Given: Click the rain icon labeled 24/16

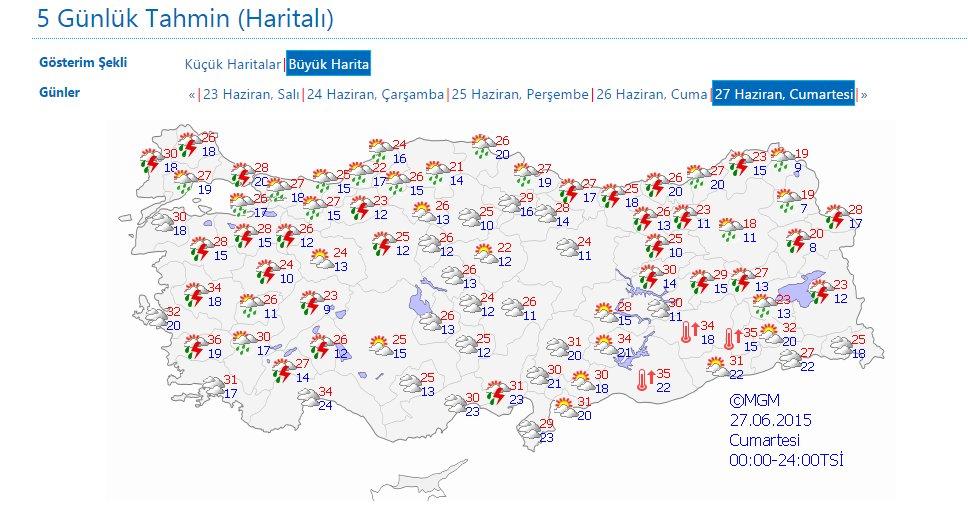Looking at the screenshot, I should click(x=380, y=151).
